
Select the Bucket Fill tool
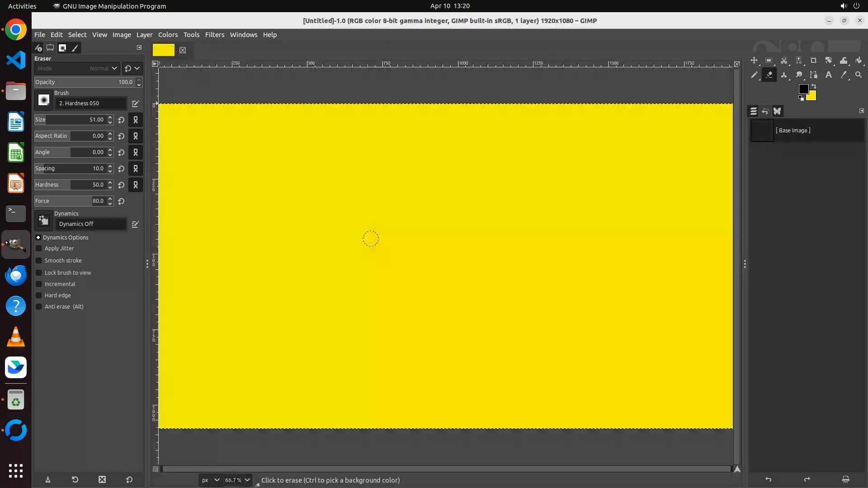(859, 61)
